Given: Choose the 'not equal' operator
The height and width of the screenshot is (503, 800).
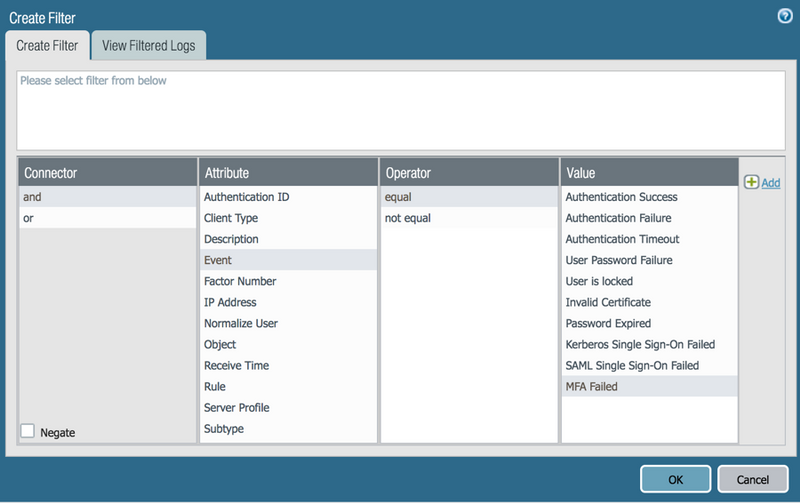Looking at the screenshot, I should pos(468,218).
